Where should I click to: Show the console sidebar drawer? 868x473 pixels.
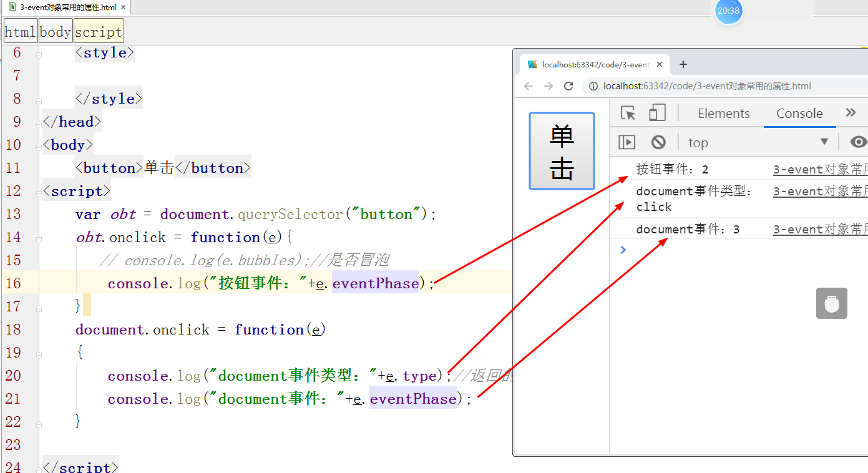tap(627, 142)
